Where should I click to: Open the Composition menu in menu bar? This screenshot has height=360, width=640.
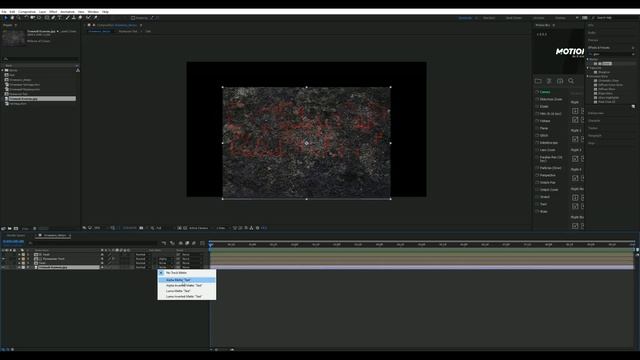pos(27,12)
